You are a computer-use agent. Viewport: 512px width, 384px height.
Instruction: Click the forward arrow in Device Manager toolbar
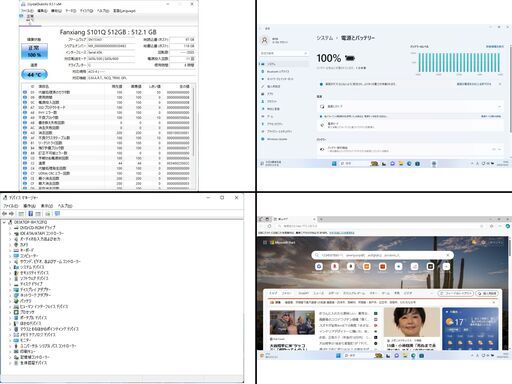(11, 214)
